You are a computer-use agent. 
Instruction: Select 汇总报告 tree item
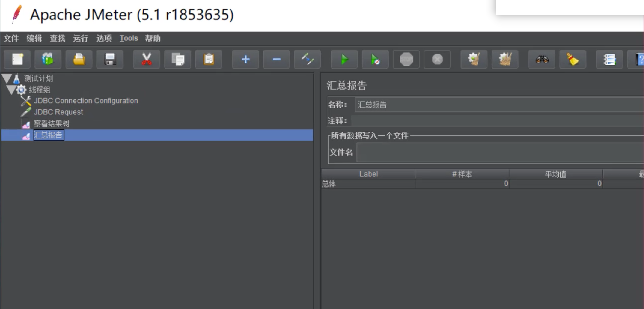[49, 135]
